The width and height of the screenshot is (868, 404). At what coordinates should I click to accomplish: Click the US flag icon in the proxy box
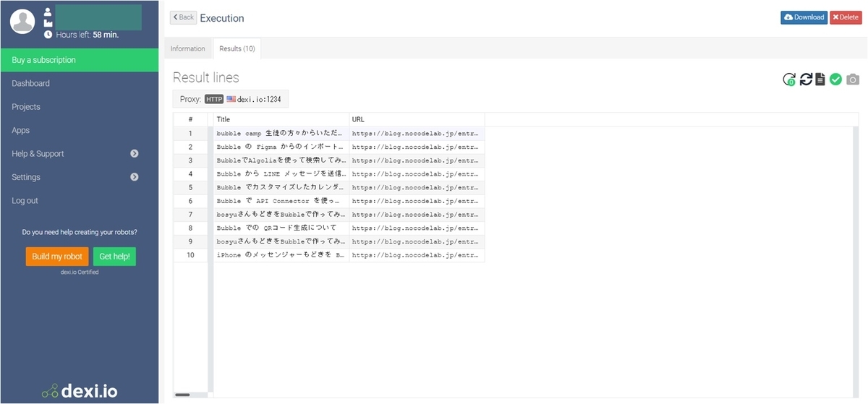coord(231,99)
